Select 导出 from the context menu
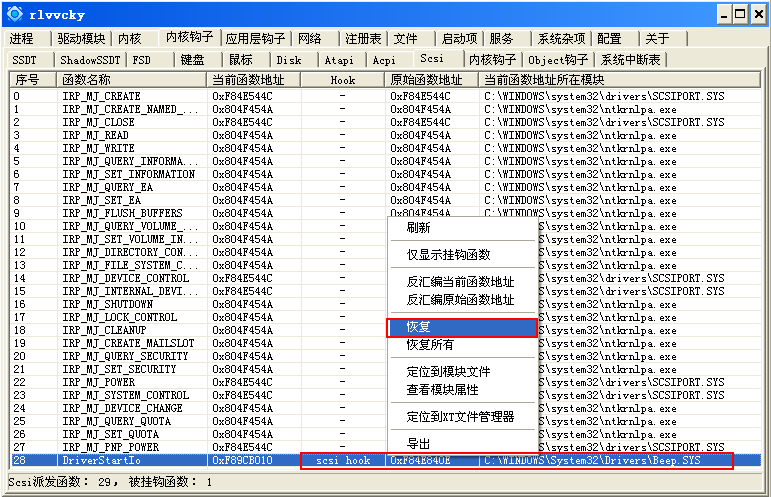The height and width of the screenshot is (497, 771). click(418, 444)
